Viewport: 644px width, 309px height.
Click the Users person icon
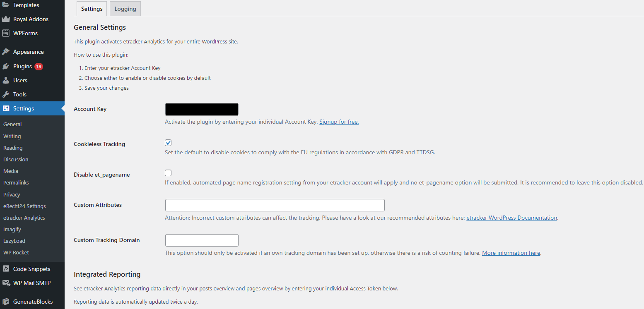click(x=6, y=80)
